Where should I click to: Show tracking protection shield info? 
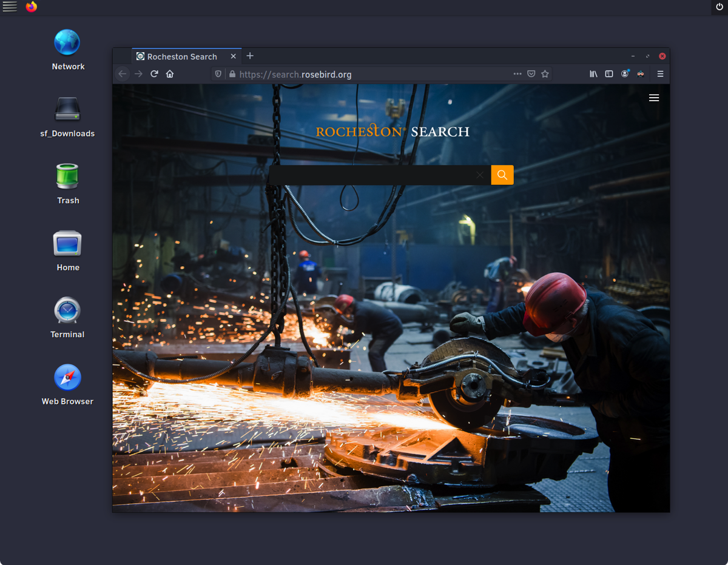tap(218, 74)
